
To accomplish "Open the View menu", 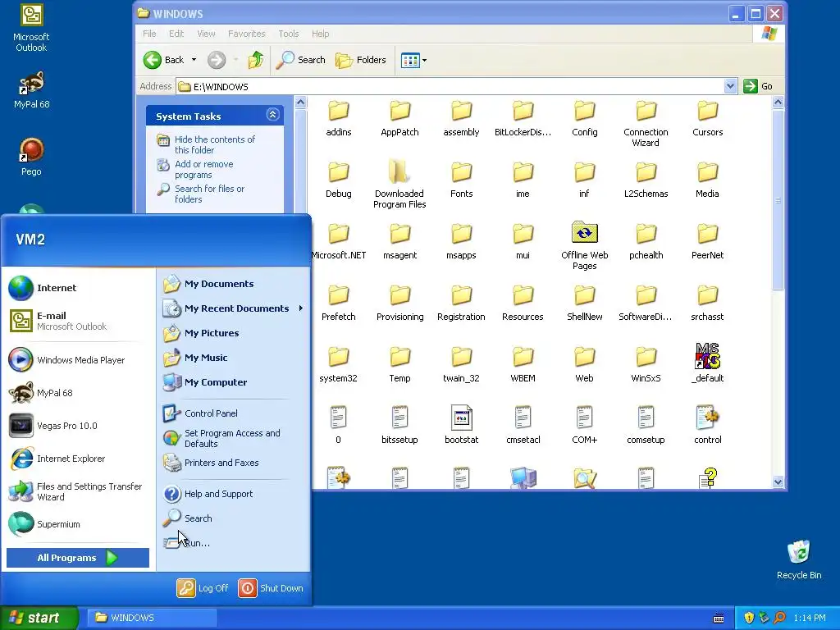I will tap(206, 34).
